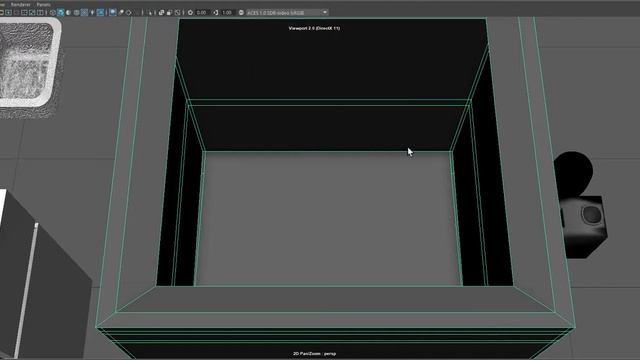Toggle viewport shadows icon
Screen dimensions: 640x360
click(100, 13)
